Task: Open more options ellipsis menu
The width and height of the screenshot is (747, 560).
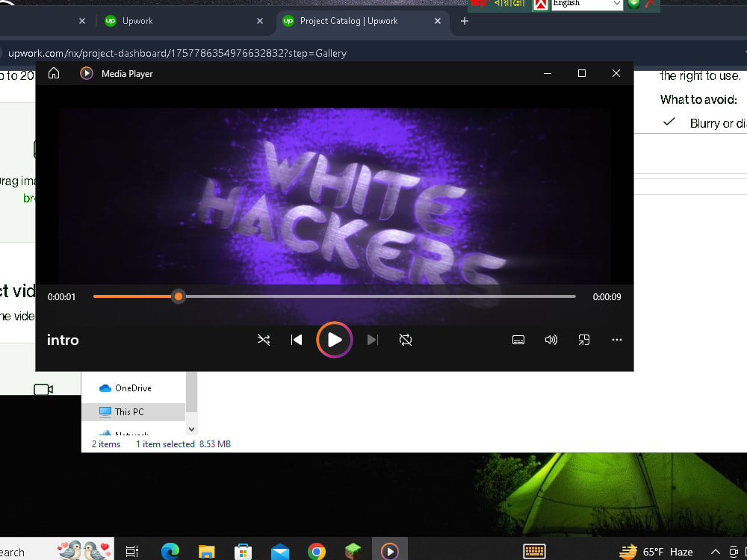Action: click(616, 340)
